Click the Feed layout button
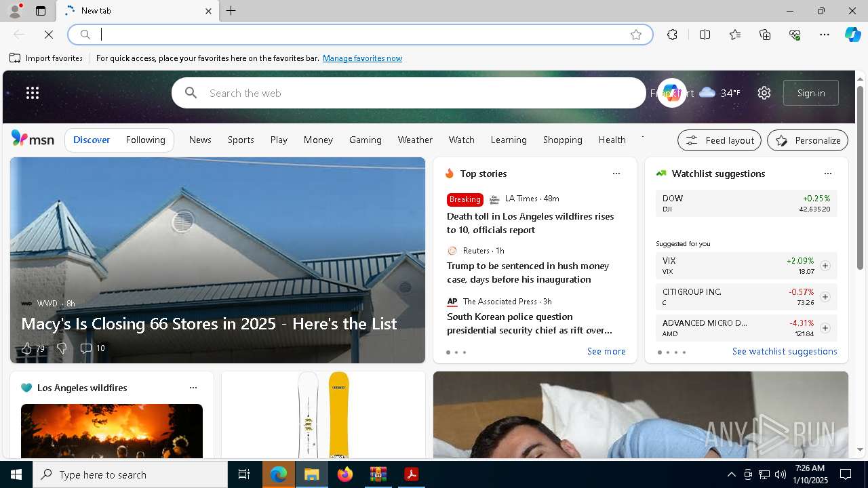The width and height of the screenshot is (868, 488). (x=719, y=140)
